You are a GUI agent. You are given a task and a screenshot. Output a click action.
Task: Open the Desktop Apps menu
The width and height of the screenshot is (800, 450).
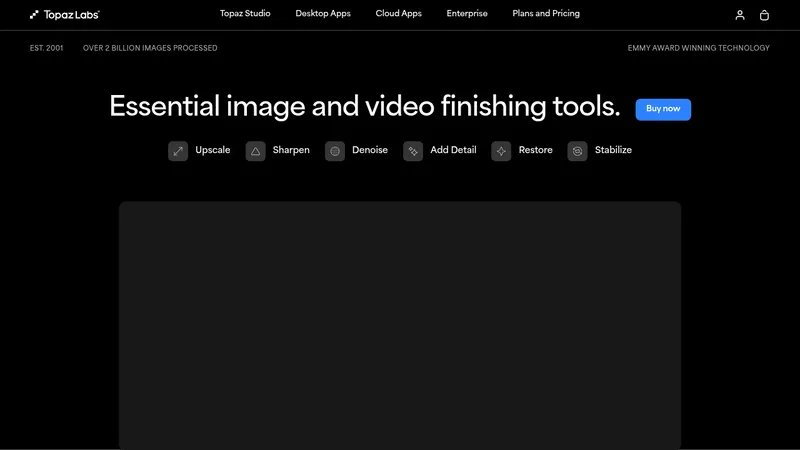coord(323,14)
